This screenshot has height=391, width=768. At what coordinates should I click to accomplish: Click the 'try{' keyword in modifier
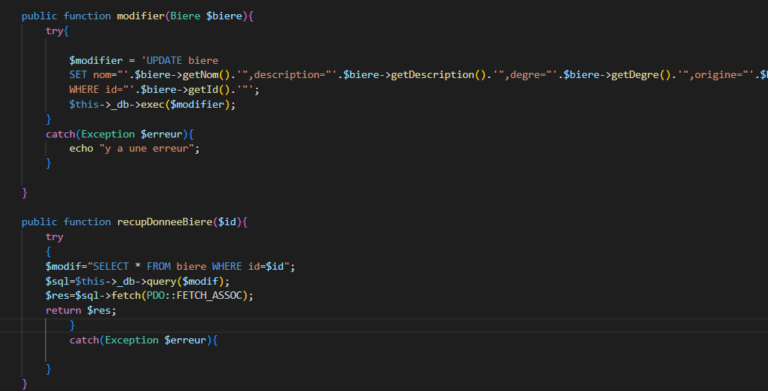pos(57,31)
